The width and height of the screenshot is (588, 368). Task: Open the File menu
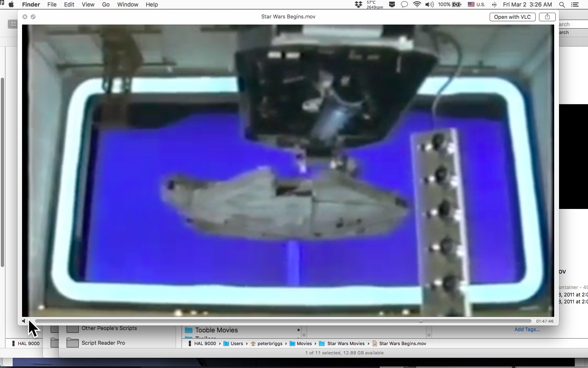pyautogui.click(x=52, y=4)
